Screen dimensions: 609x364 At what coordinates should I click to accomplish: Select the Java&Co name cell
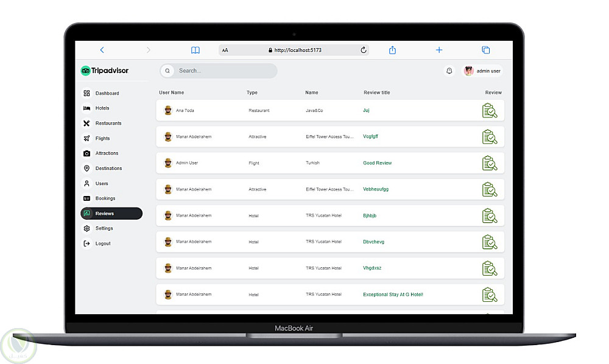(314, 111)
